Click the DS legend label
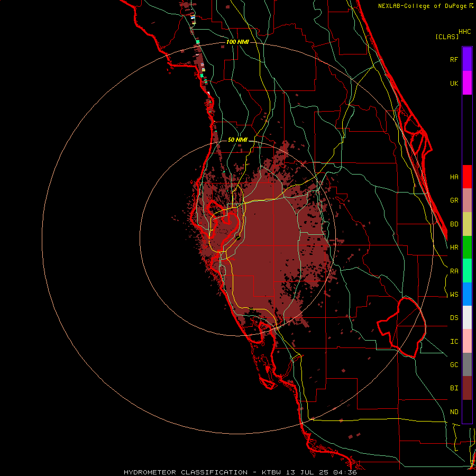476x476 pixels. (454, 318)
